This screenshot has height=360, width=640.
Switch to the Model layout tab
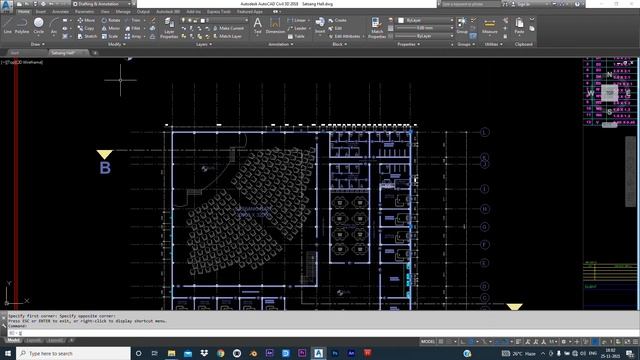tap(13, 340)
